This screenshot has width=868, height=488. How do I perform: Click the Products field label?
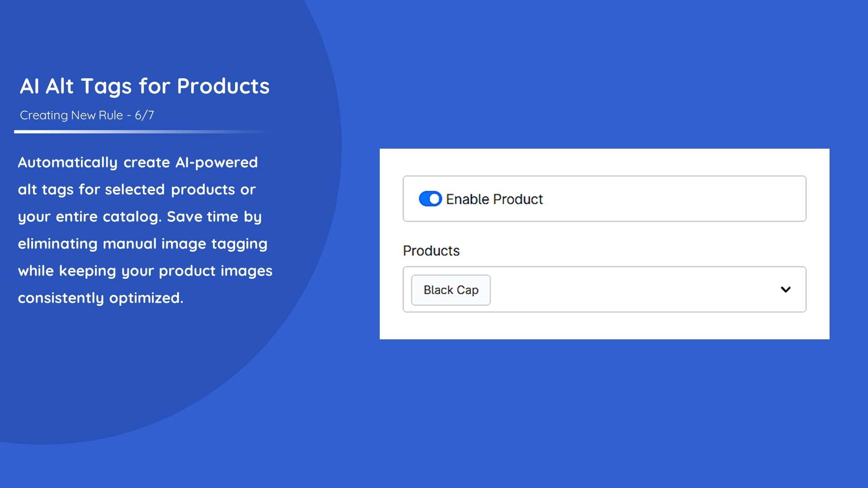click(x=431, y=250)
